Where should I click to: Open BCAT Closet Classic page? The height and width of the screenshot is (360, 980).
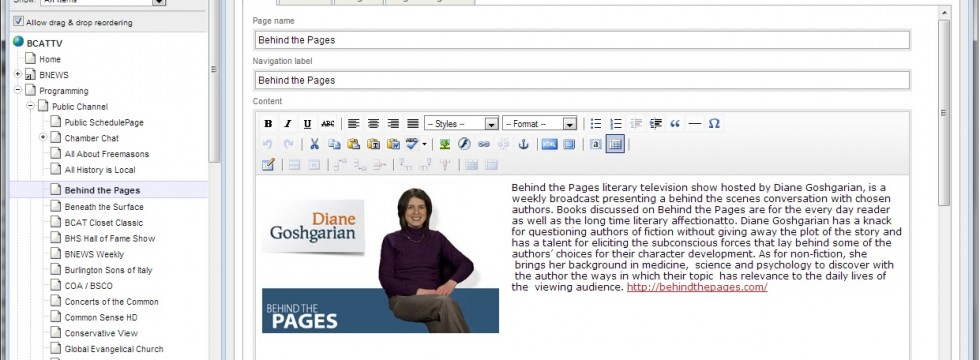pos(104,222)
